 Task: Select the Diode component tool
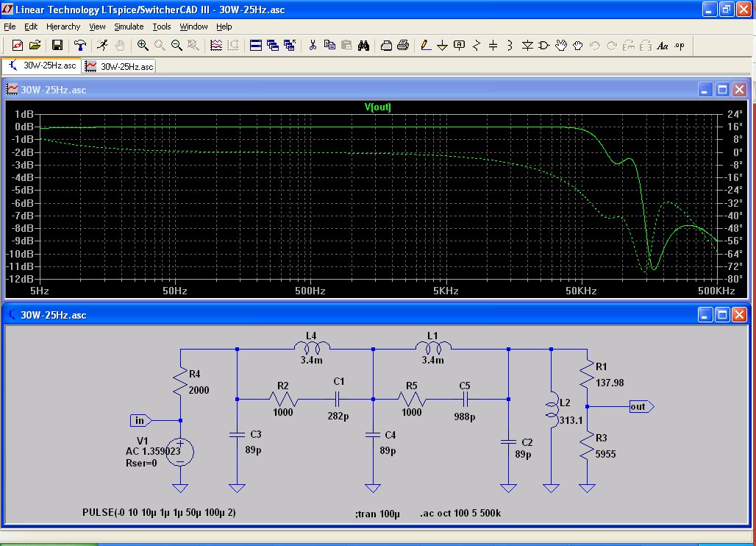pyautogui.click(x=527, y=45)
